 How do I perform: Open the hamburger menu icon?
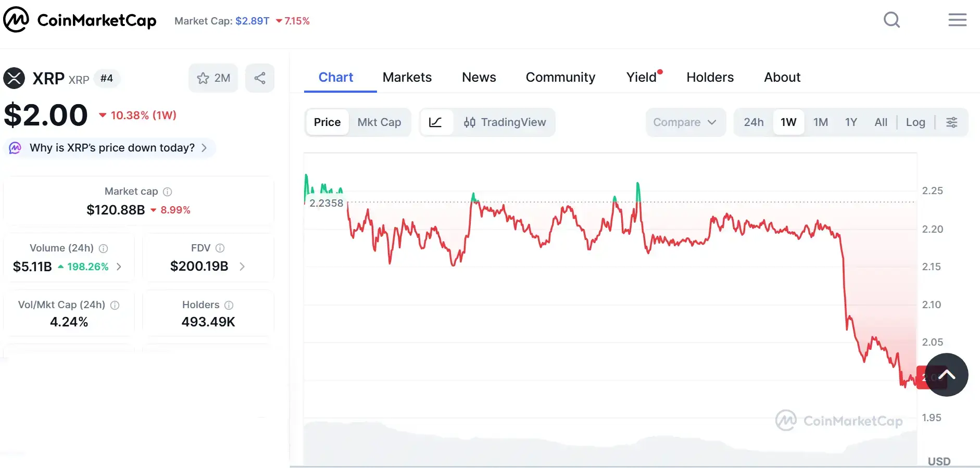(957, 20)
